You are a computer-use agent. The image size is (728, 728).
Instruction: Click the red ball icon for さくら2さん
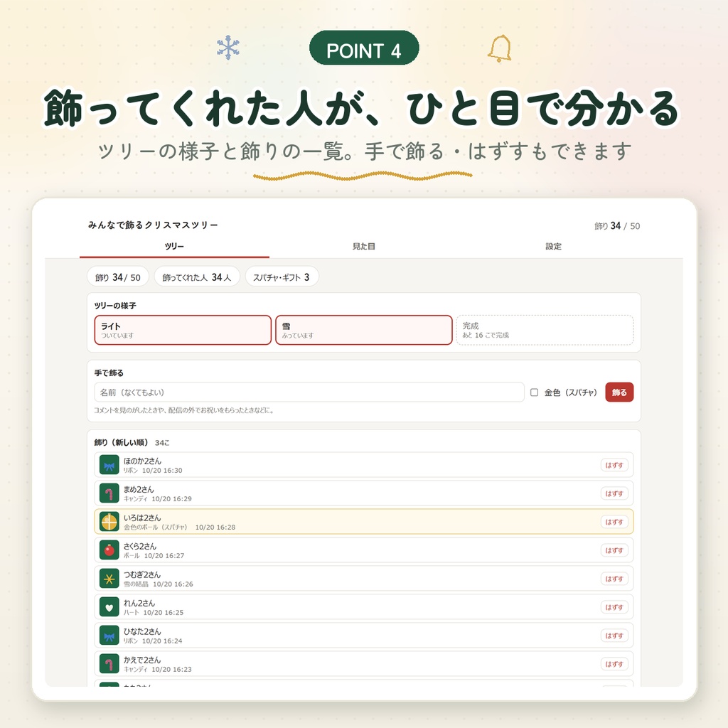[x=109, y=550]
